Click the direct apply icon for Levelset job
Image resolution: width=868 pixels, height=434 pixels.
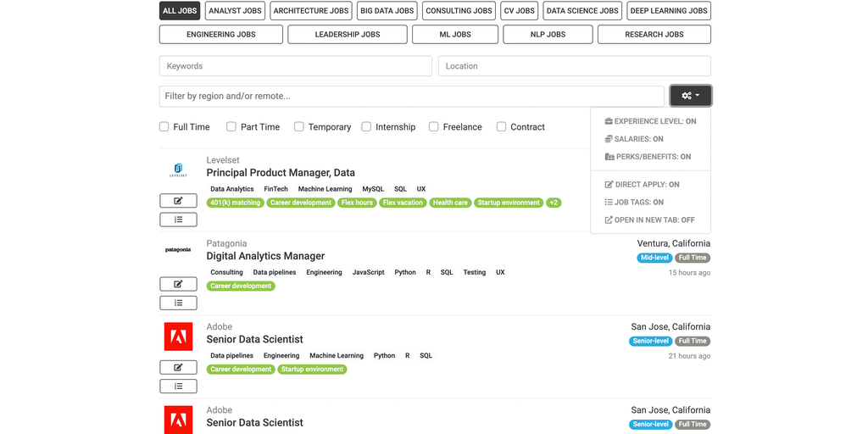pos(178,201)
